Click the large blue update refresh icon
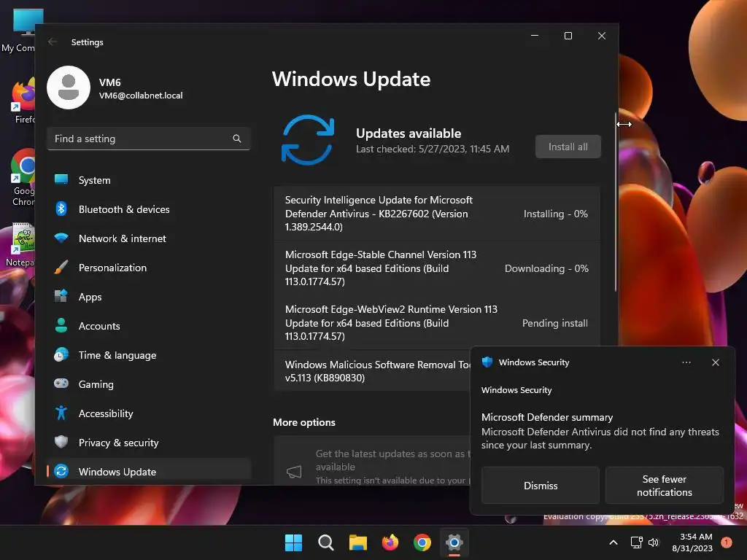 click(x=308, y=140)
